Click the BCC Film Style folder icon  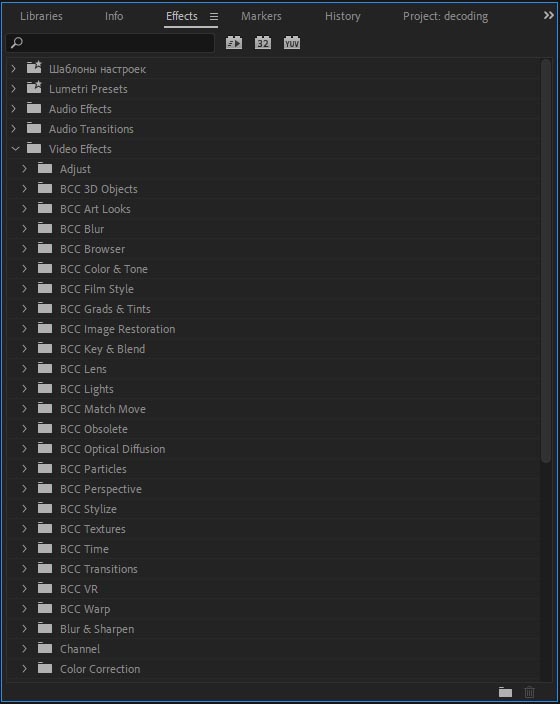pos(45,288)
